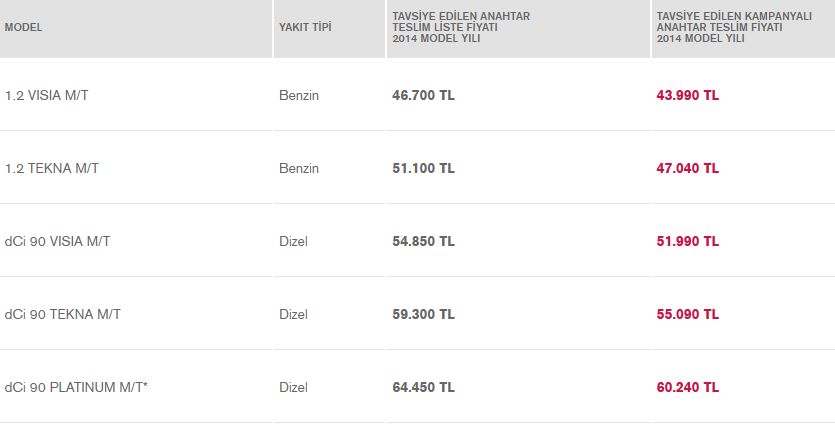Viewport: 835px width, 425px height.
Task: Select the YAKIT TİPİ column header
Action: click(305, 27)
